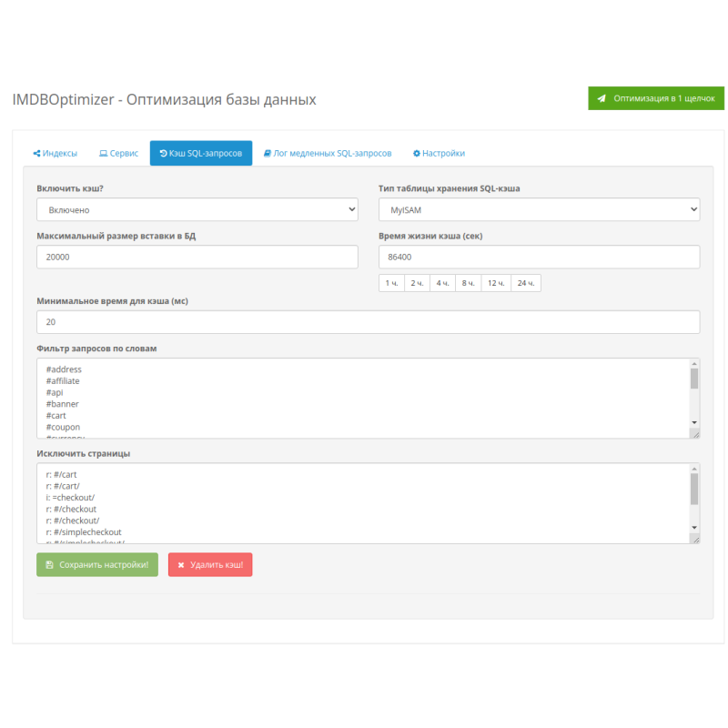Click the Время жизни кэша input field
728x728 pixels.
coord(539,258)
